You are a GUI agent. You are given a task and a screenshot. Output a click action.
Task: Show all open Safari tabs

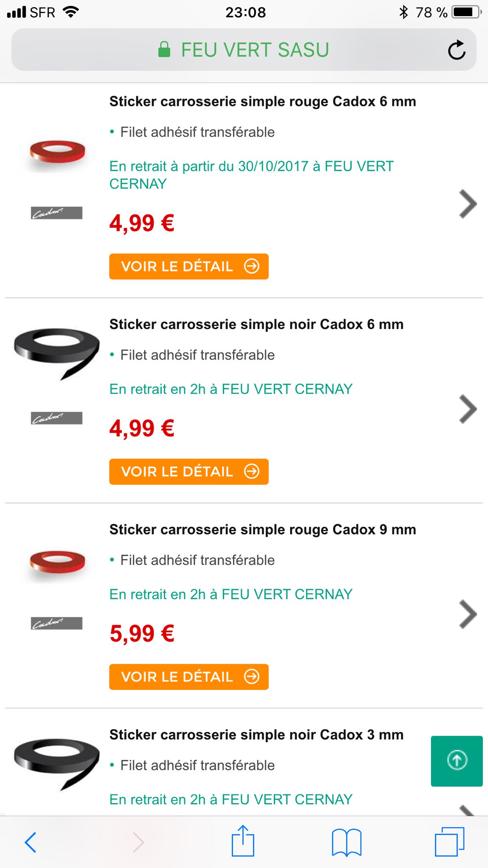(x=449, y=842)
